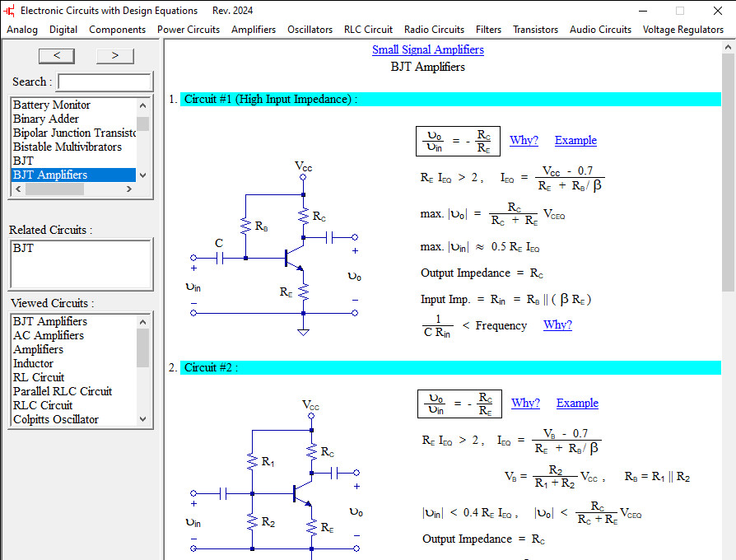Viewport: 736px width, 560px height.
Task: Open the Digital menu
Action: point(63,30)
